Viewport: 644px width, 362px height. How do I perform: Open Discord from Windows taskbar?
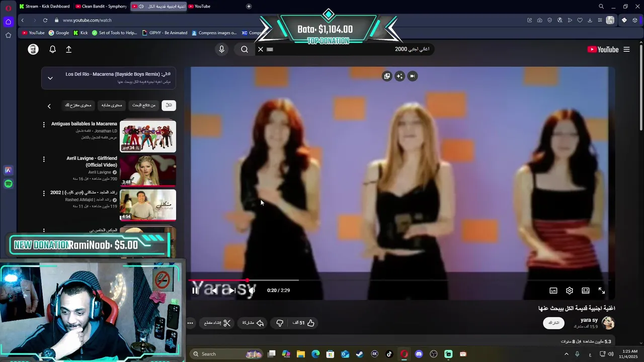coord(419,354)
